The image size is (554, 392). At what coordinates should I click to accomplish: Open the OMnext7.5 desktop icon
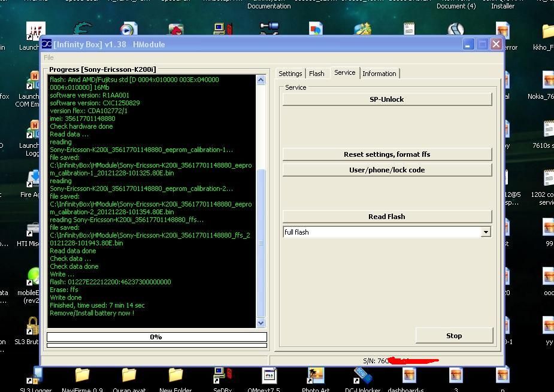(x=270, y=376)
